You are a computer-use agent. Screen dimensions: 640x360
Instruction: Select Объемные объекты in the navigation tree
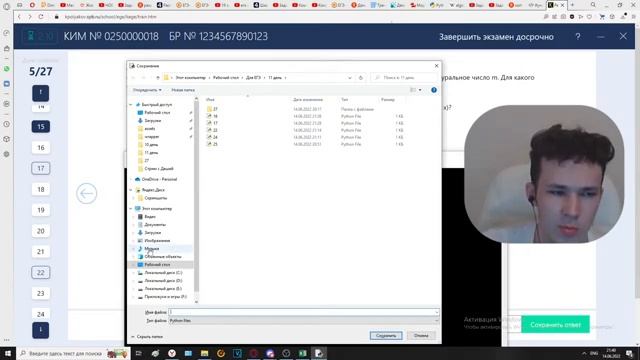pyautogui.click(x=162, y=257)
